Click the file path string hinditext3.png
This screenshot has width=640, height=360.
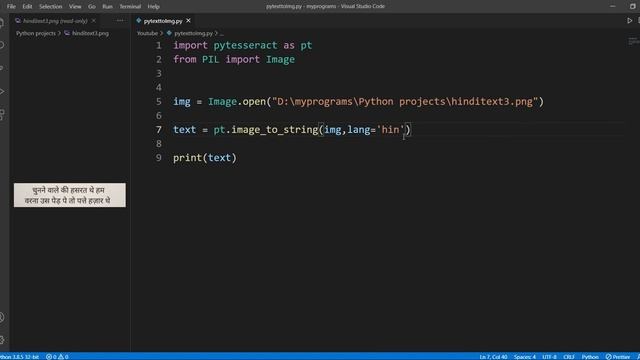(404, 102)
